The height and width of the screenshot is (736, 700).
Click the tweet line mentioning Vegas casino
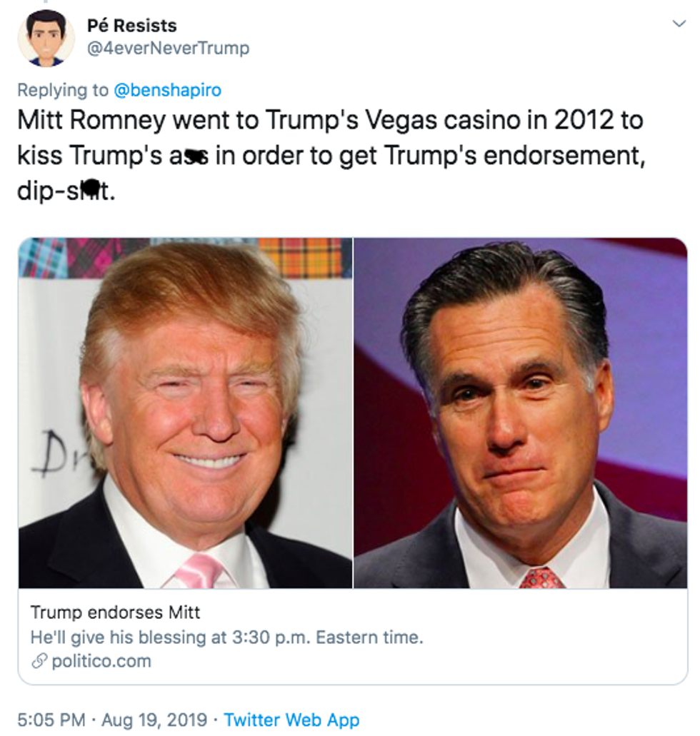[330, 120]
